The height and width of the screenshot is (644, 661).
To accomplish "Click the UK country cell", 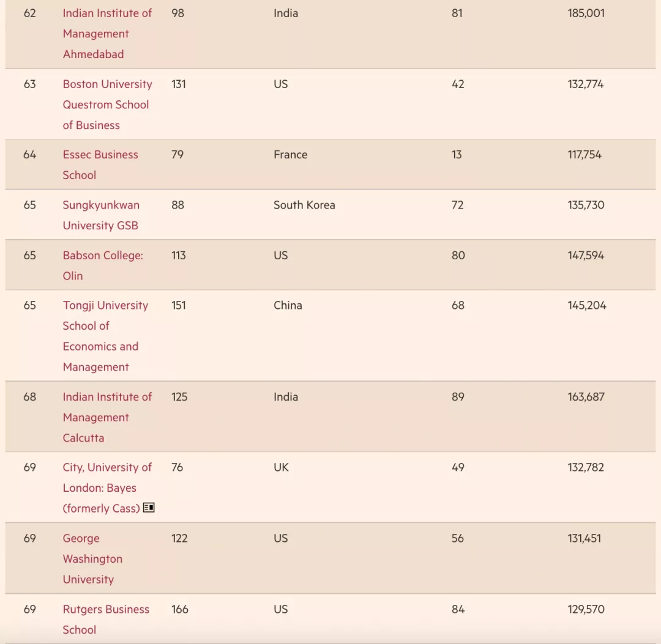I will coord(281,467).
